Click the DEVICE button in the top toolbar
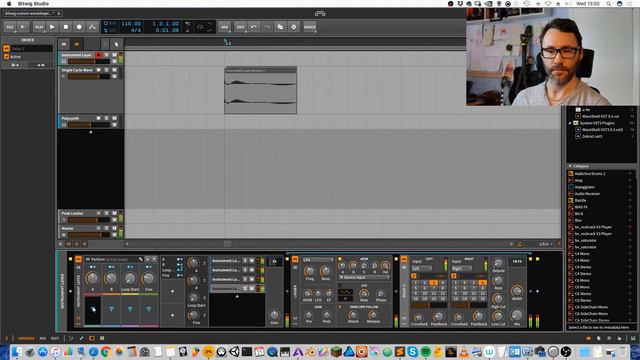 310,27
